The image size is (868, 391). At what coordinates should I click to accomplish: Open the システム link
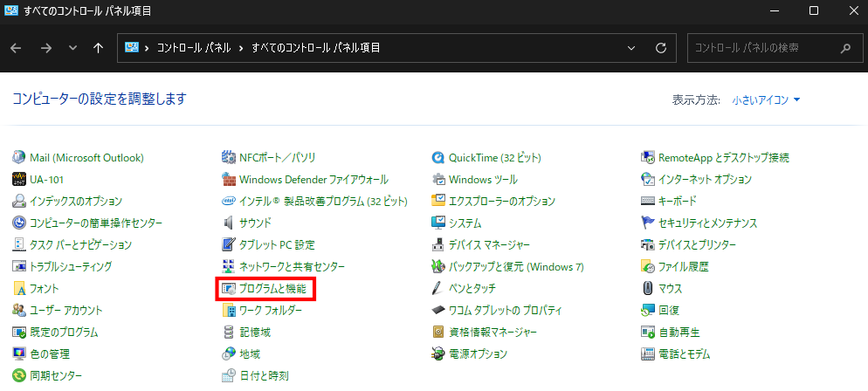pyautogui.click(x=465, y=223)
